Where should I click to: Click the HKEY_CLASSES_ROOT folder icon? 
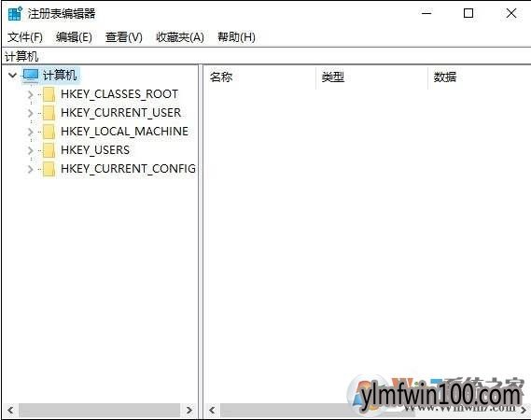click(49, 94)
